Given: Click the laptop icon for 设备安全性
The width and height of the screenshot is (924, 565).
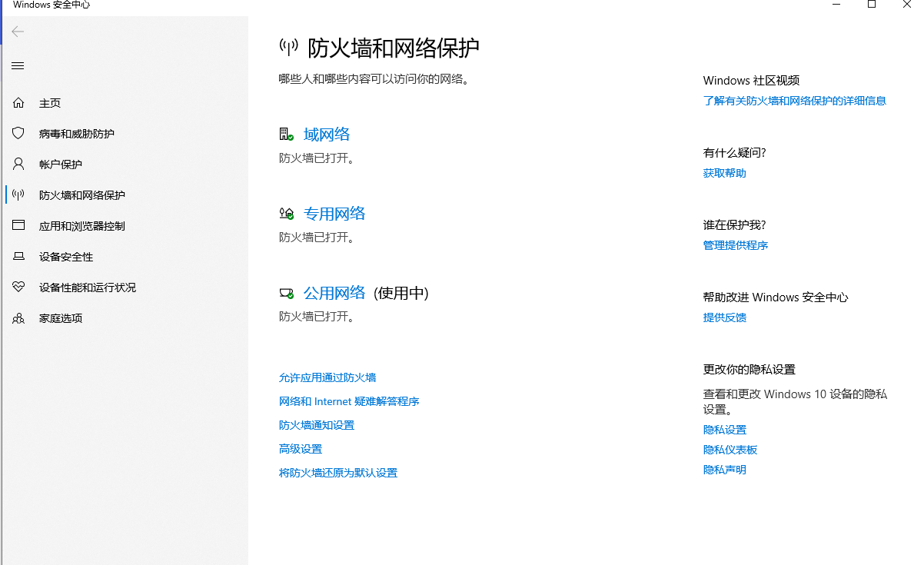Looking at the screenshot, I should (x=18, y=256).
